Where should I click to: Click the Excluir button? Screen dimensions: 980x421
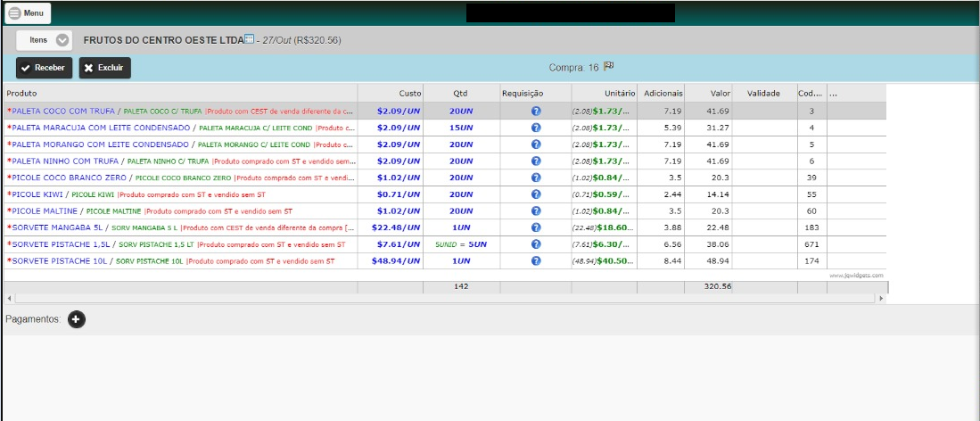click(105, 68)
